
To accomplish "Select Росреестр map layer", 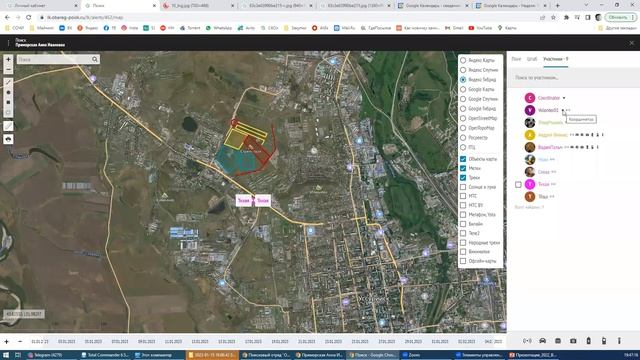I will (463, 138).
